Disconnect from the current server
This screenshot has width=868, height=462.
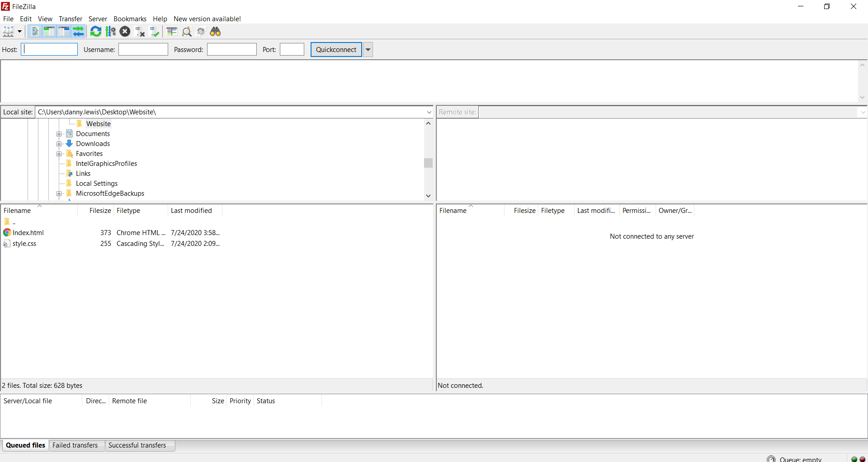coord(140,32)
